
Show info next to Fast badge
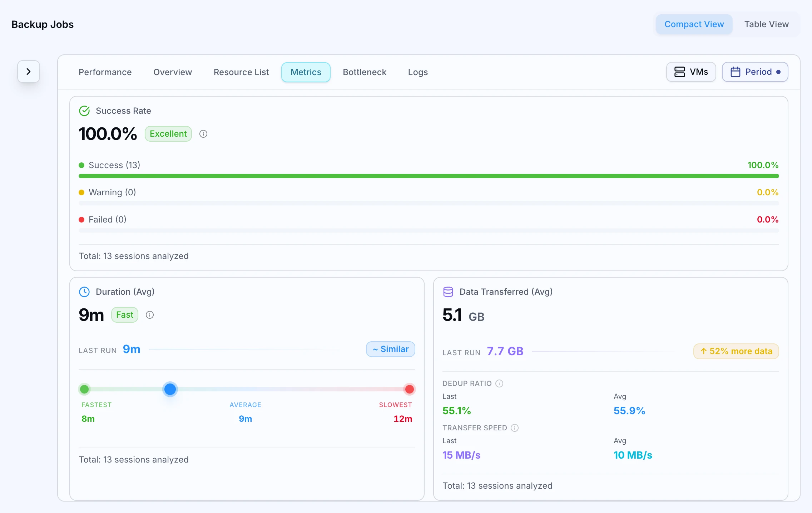tap(150, 315)
